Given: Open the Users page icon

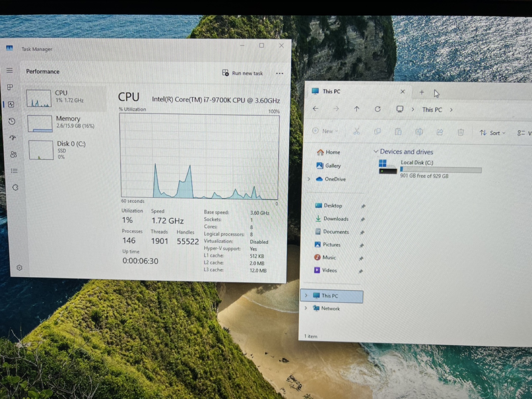Looking at the screenshot, I should click(14, 154).
